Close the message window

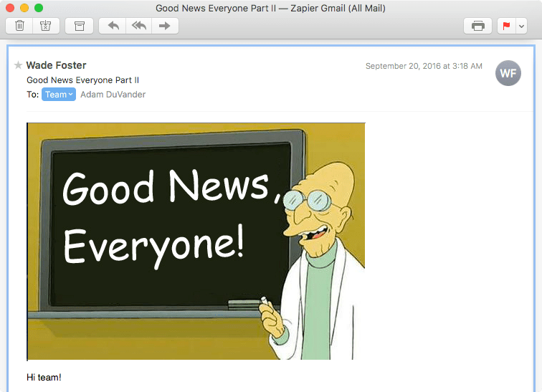(10, 8)
